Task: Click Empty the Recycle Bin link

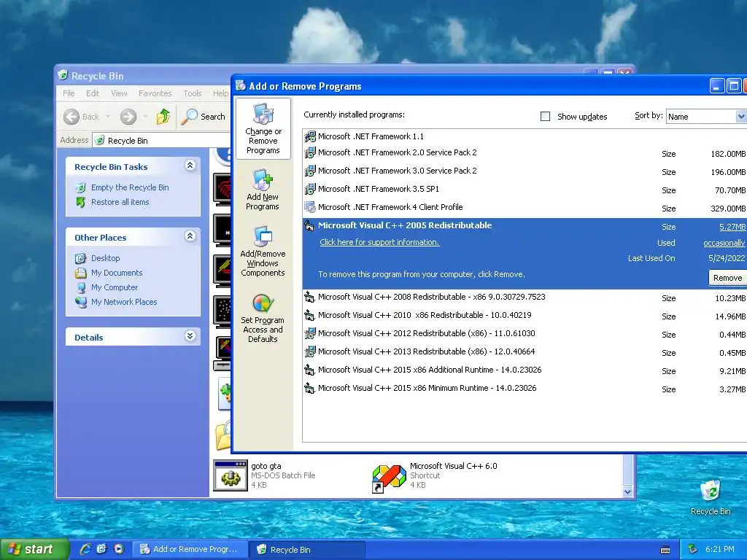Action: 130,187
